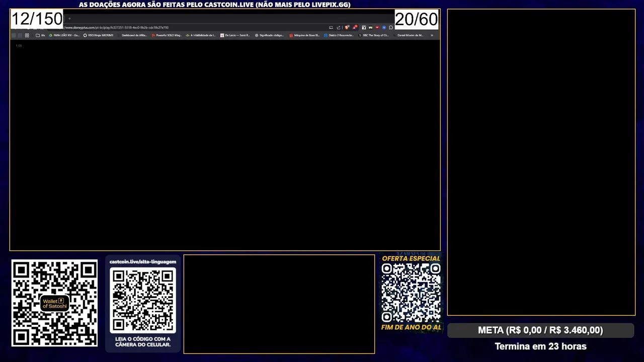Open the 'A infalibilidade da I...' bookmark
Image resolution: width=644 pixels, height=362 pixels.
201,35
